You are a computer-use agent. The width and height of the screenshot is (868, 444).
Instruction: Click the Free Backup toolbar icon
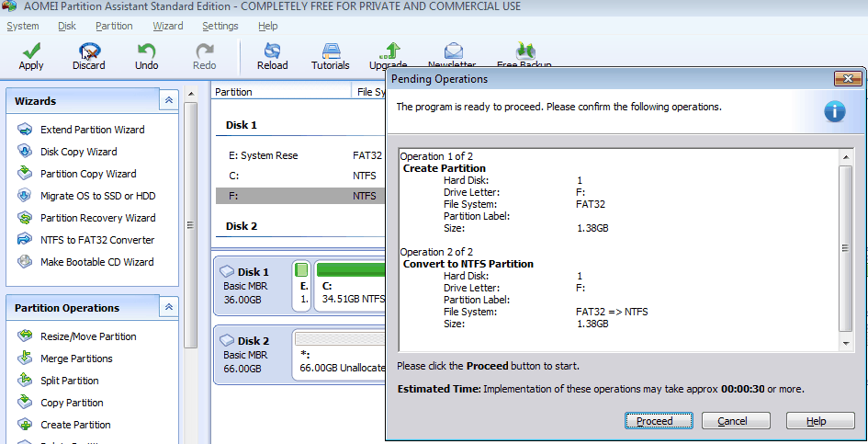[524, 51]
